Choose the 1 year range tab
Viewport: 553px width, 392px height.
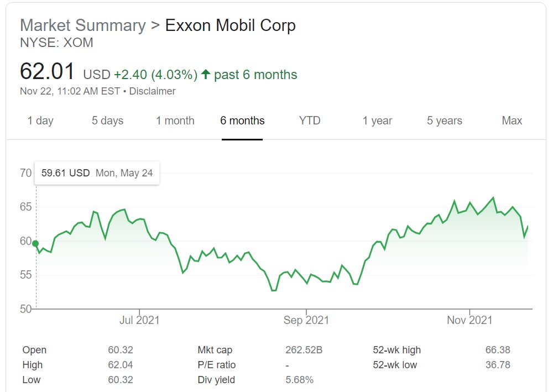[377, 121]
